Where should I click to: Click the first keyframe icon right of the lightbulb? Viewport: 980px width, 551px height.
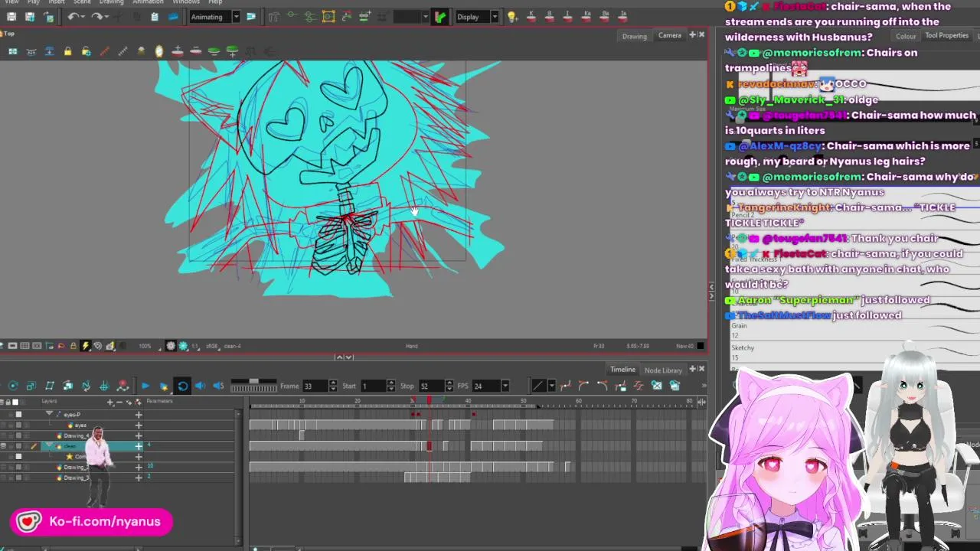(x=531, y=17)
